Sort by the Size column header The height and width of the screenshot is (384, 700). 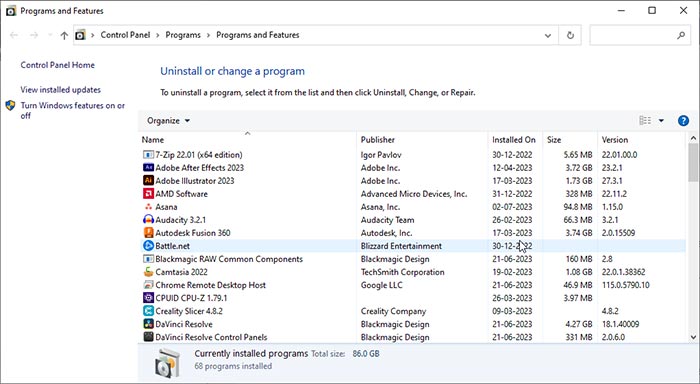554,139
